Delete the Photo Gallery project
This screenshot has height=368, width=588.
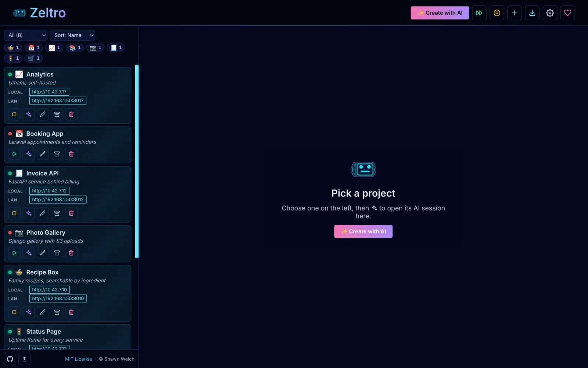(71, 253)
